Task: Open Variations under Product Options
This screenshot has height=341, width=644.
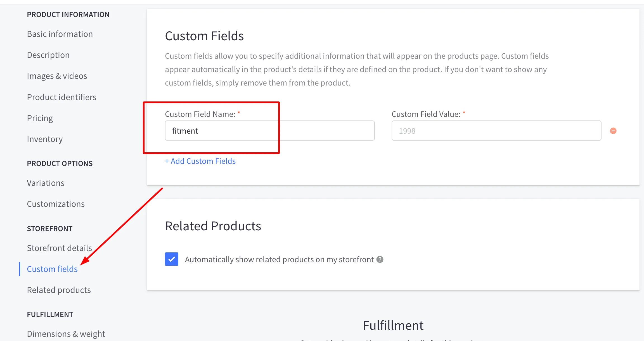Action: point(46,183)
